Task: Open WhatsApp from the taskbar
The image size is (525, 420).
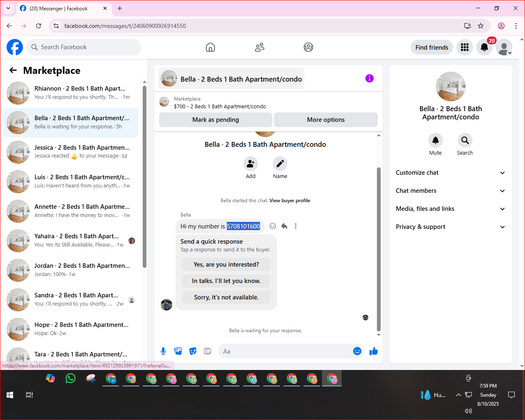Action: [x=71, y=378]
